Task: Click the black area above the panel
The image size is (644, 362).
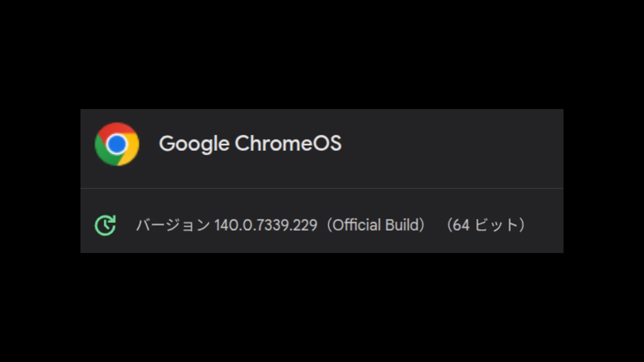Action: 322,52
